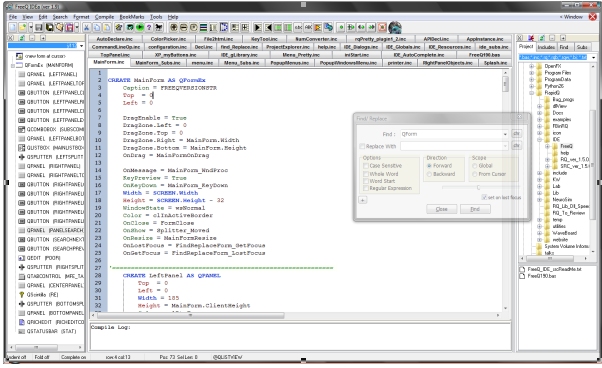Open the BookMarks menu
This screenshot has height=368, width=602.
pyautogui.click(x=132, y=17)
